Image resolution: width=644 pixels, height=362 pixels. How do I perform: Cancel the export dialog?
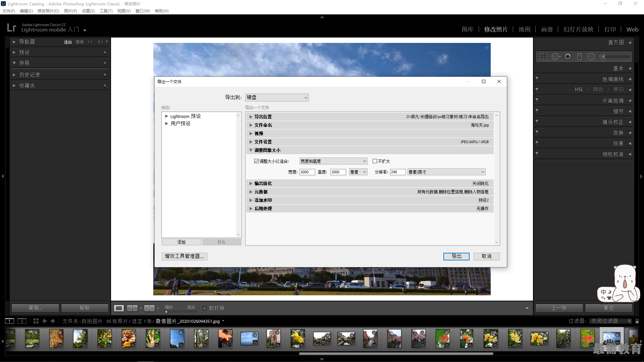[487, 256]
